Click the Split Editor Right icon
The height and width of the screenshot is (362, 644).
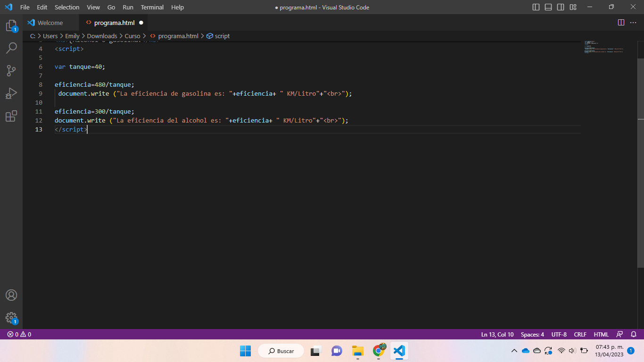click(621, 23)
